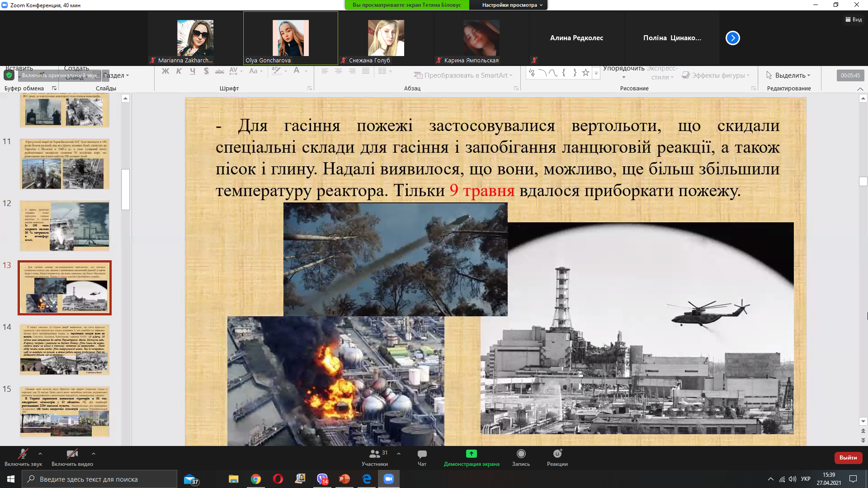
Task: Click main slide scroll-down arrow
Action: point(863,422)
